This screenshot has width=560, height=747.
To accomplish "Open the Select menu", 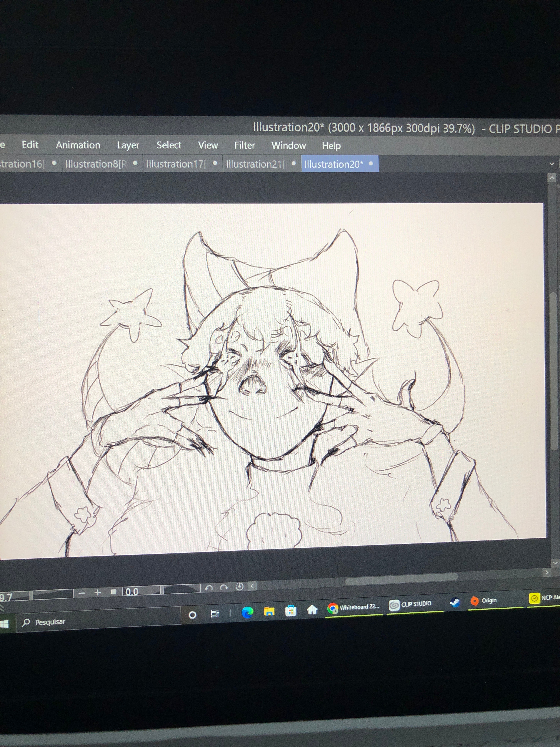I will 169,145.
